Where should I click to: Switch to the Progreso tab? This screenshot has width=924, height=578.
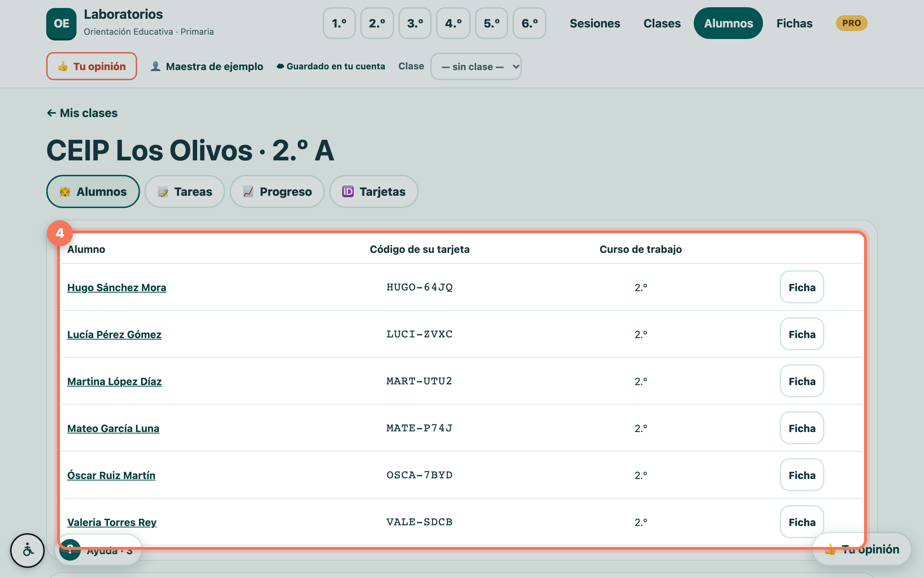point(277,191)
